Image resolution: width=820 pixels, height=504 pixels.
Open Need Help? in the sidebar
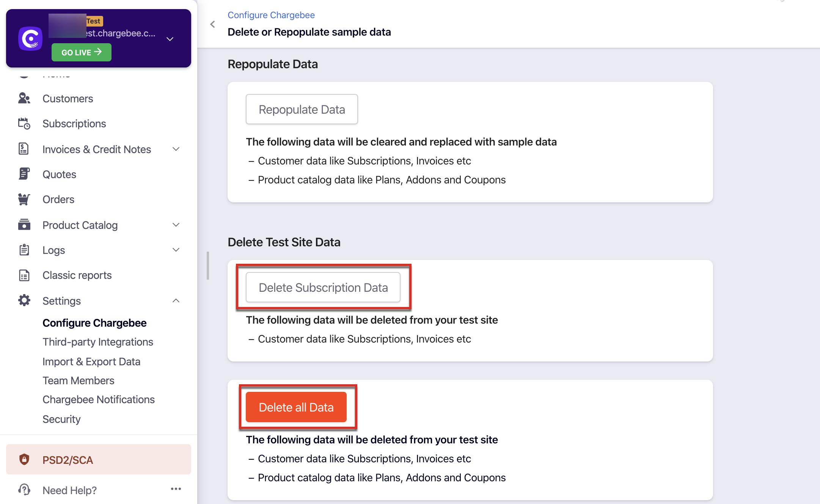[x=70, y=490]
